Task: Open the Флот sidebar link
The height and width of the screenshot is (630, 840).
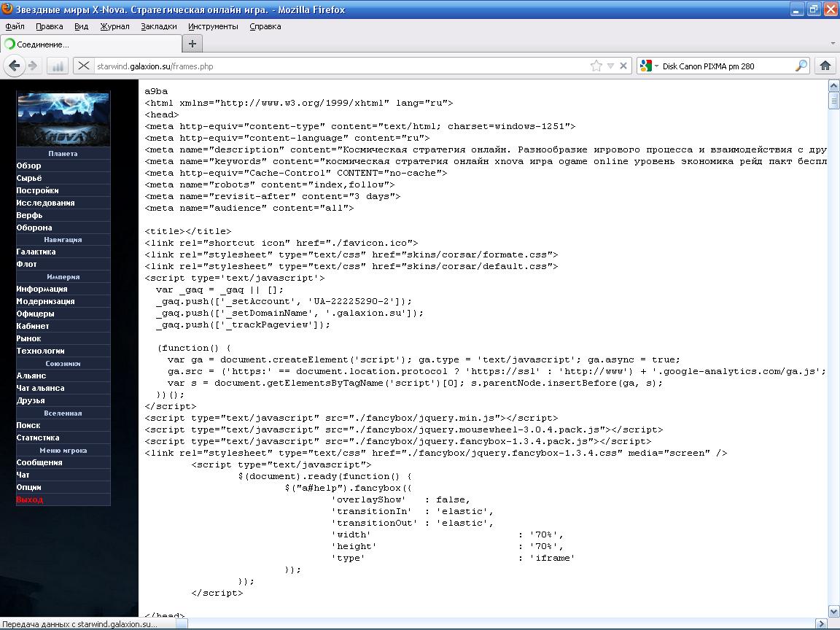Action: pyautogui.click(x=26, y=263)
